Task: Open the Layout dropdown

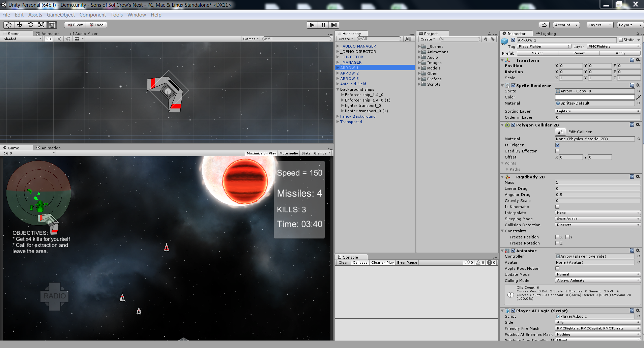Action: click(630, 25)
